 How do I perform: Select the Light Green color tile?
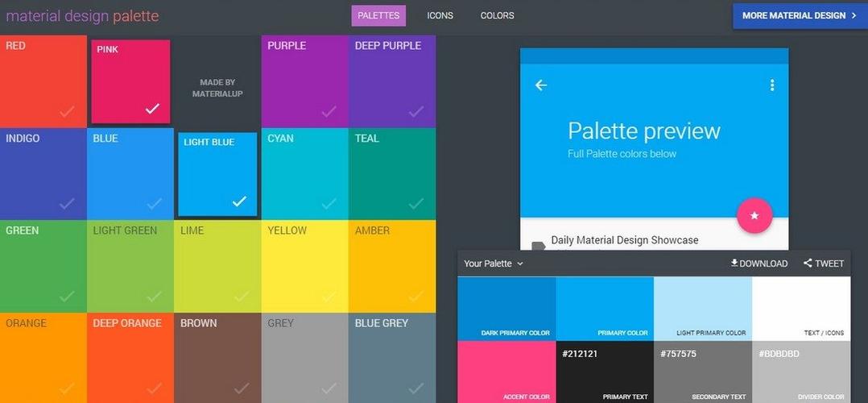130,266
